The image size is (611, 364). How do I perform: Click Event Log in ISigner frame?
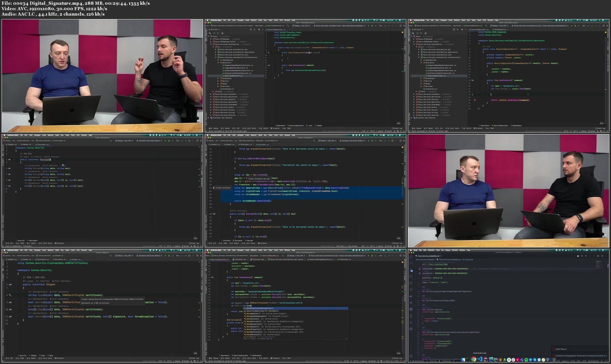[194, 358]
